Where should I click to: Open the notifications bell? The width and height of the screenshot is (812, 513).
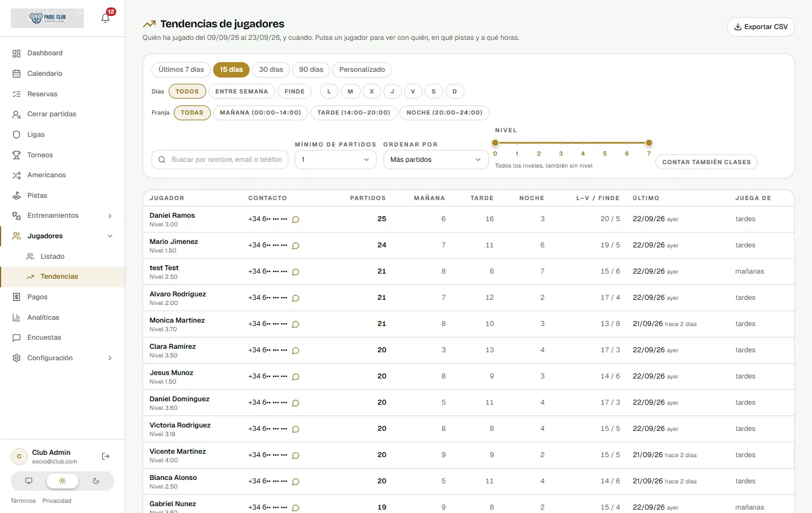point(105,18)
